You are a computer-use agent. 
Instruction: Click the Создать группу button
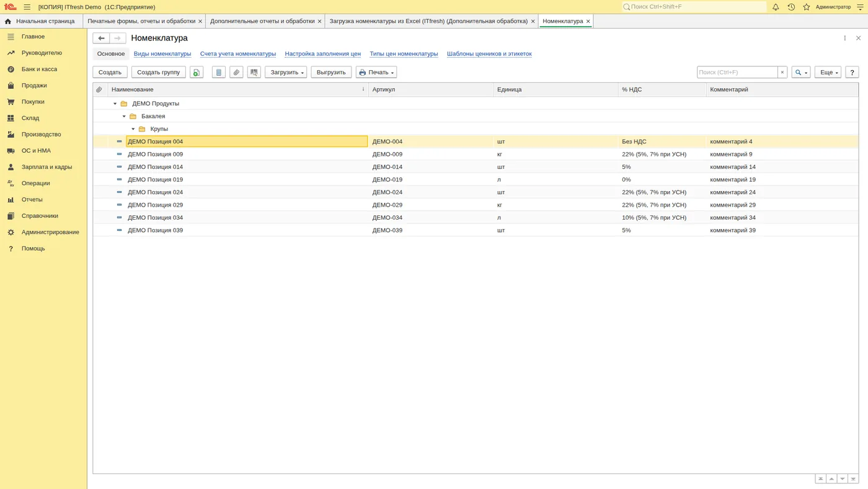pyautogui.click(x=159, y=73)
